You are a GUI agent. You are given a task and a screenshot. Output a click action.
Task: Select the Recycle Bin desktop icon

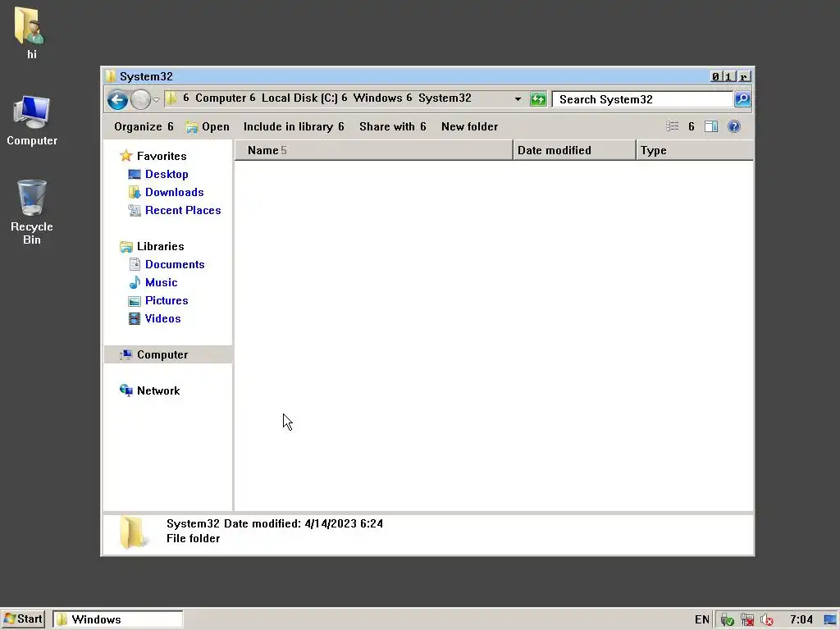click(32, 212)
